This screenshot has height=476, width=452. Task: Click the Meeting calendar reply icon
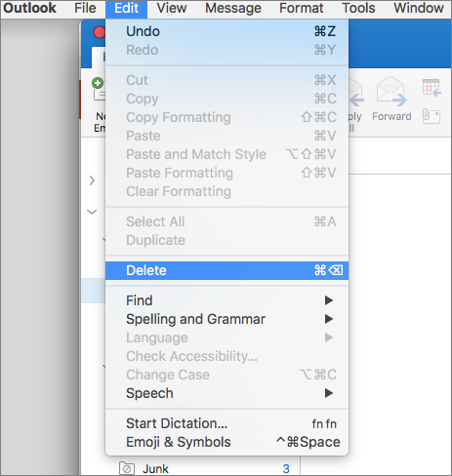click(431, 88)
